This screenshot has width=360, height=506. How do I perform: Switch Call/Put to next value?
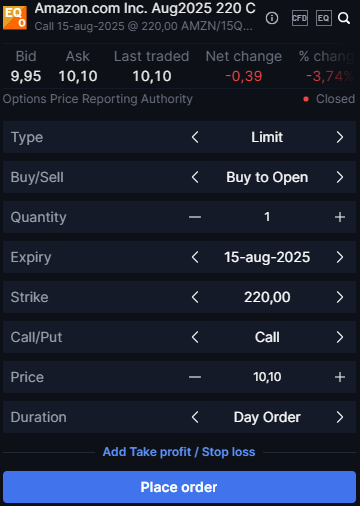click(340, 337)
